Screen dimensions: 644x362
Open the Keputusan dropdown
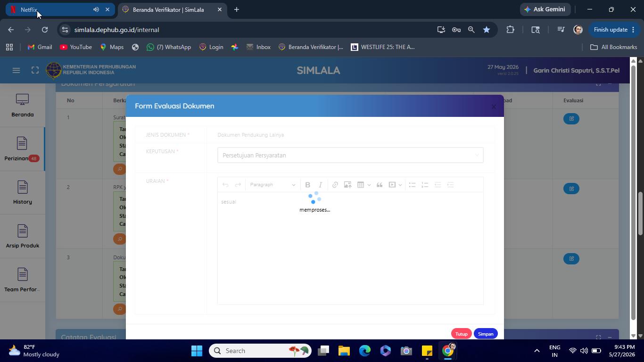(x=350, y=155)
